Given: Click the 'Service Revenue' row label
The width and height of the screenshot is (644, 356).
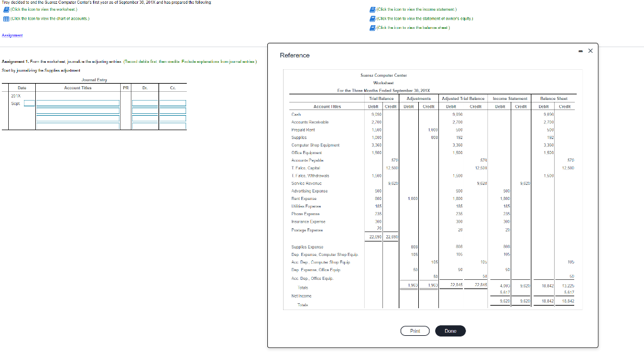Looking at the screenshot, I should [x=306, y=184].
